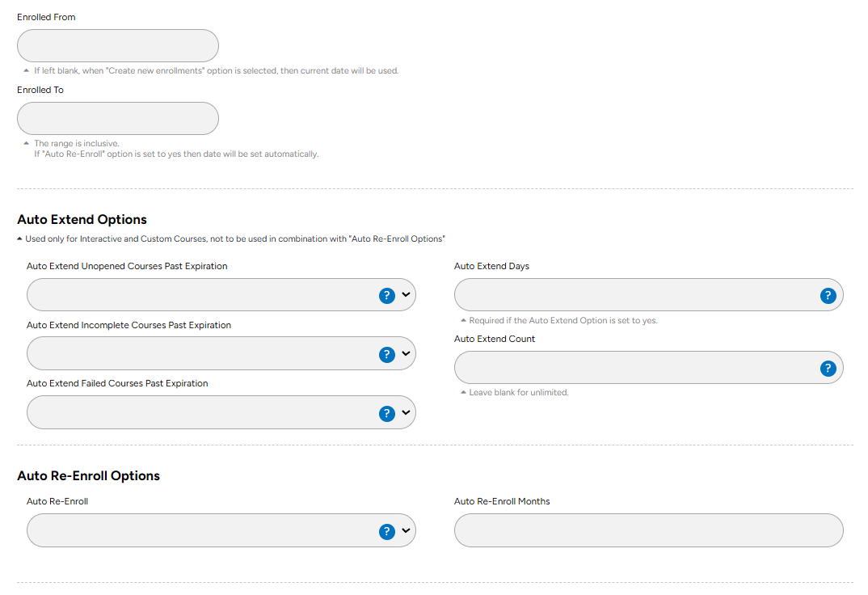This screenshot has width=868, height=595.
Task: Focus the Enrolled To date field
Action: tap(118, 118)
